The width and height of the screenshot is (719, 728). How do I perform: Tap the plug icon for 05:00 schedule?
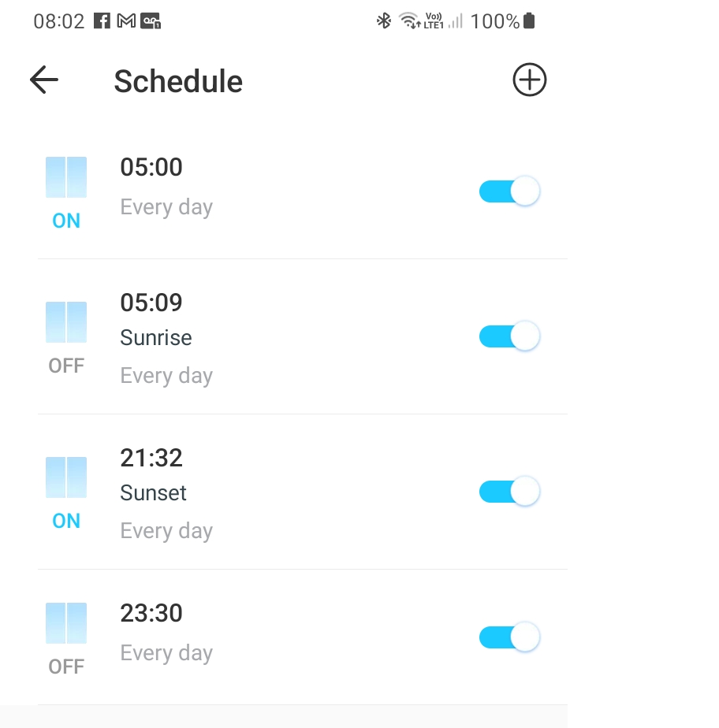66,177
